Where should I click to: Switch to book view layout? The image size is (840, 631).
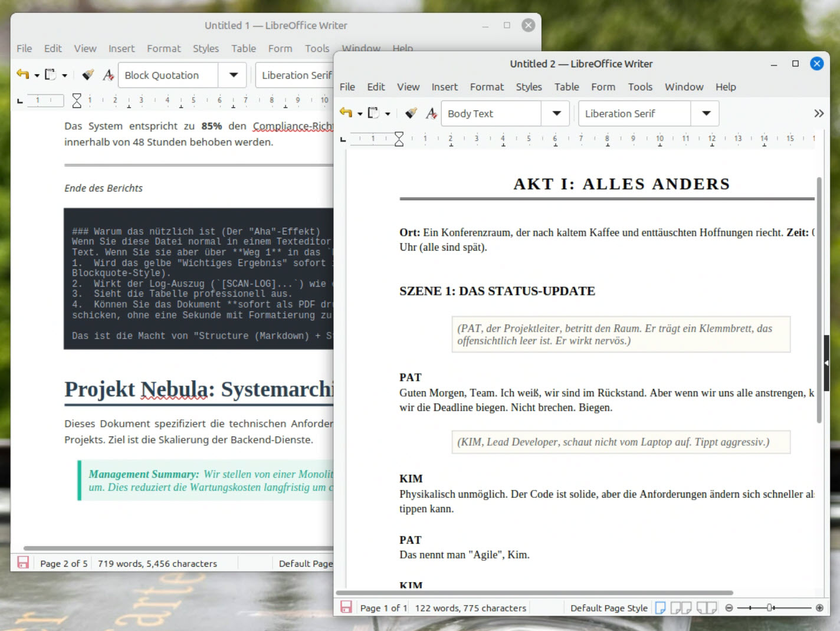(x=706, y=607)
